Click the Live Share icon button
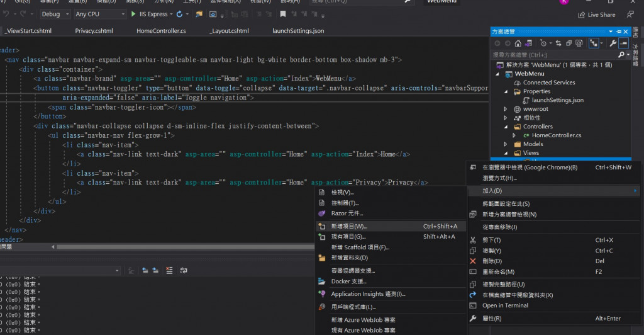This screenshot has width=644, height=335. coord(597,14)
